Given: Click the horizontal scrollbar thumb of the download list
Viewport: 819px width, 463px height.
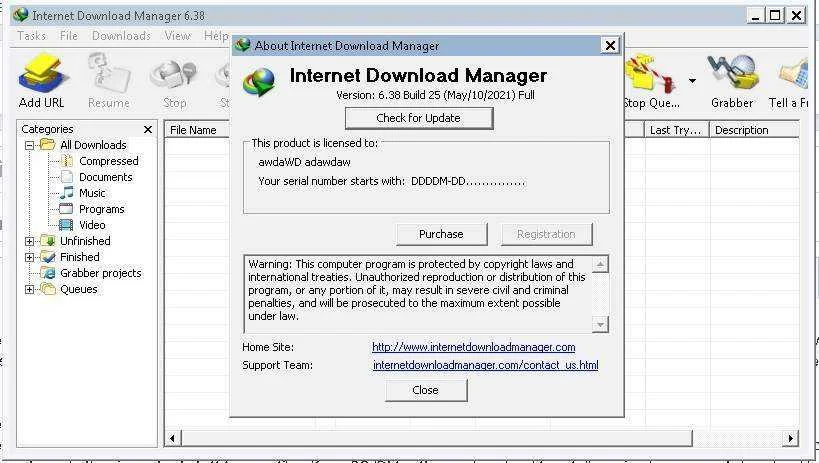Looking at the screenshot, I should pos(437,438).
